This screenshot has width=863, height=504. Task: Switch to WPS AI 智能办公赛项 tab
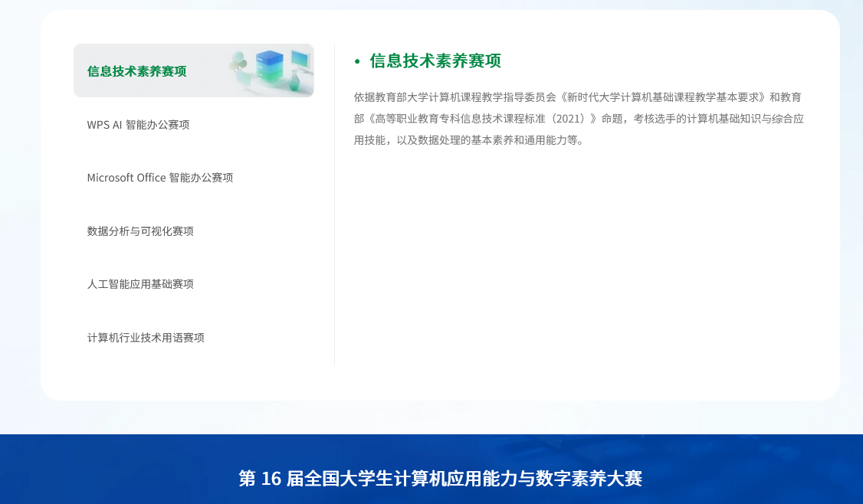pos(138,125)
